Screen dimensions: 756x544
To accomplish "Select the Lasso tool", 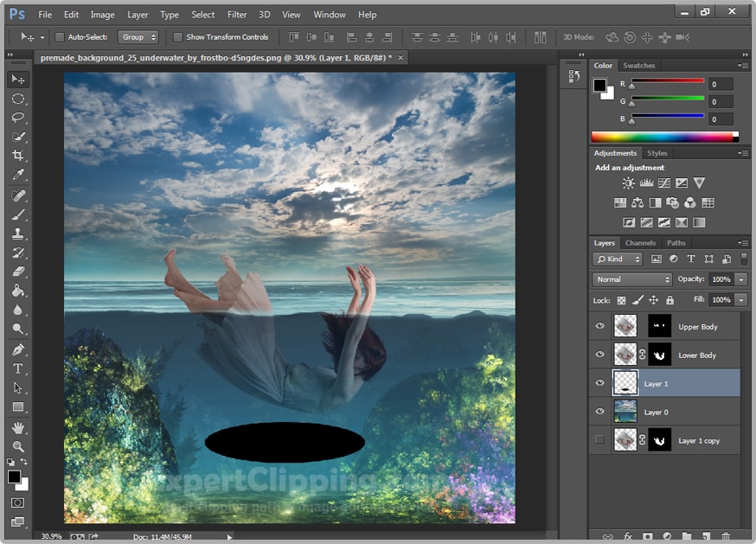I will click(x=17, y=118).
